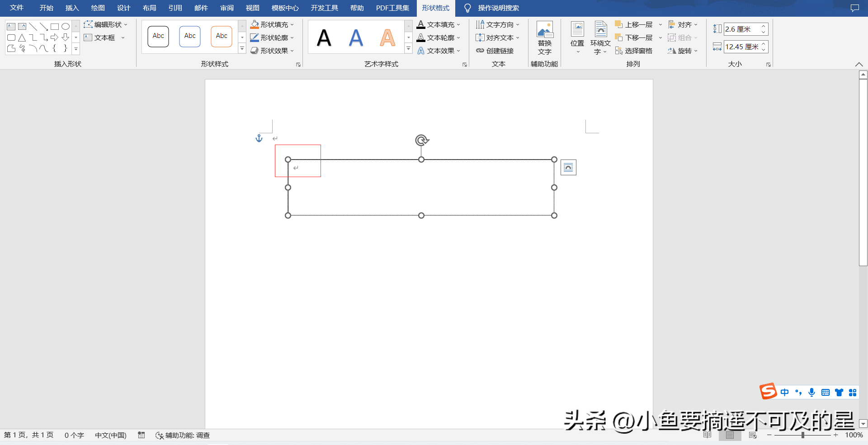Click 上移一层 bring forward button

coord(634,24)
